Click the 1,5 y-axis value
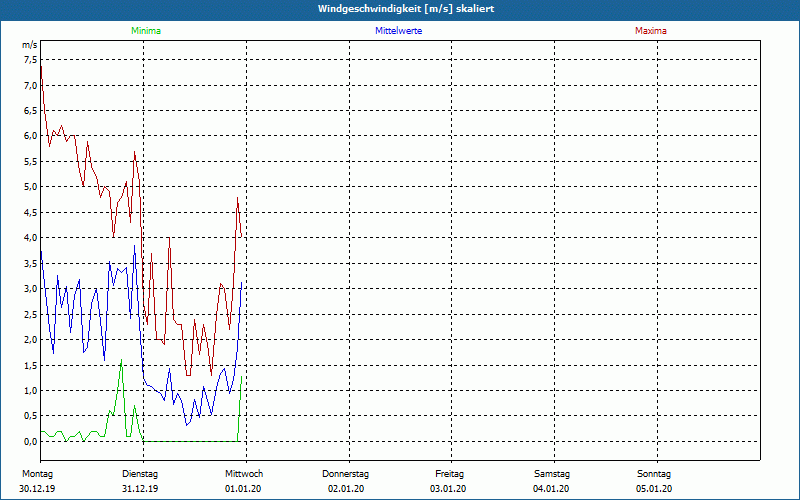This screenshot has width=800, height=500. tap(31, 365)
